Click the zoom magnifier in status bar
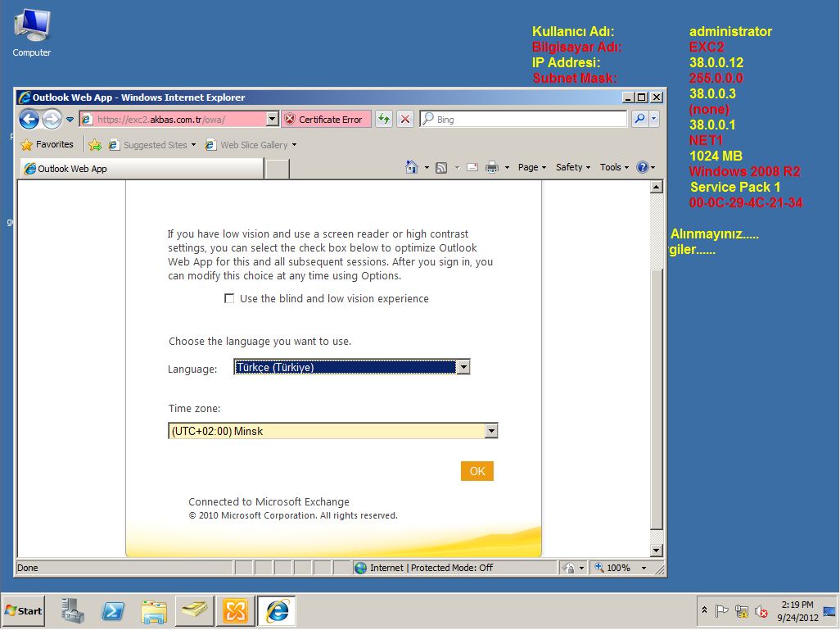This screenshot has height=630, width=840. 599,567
